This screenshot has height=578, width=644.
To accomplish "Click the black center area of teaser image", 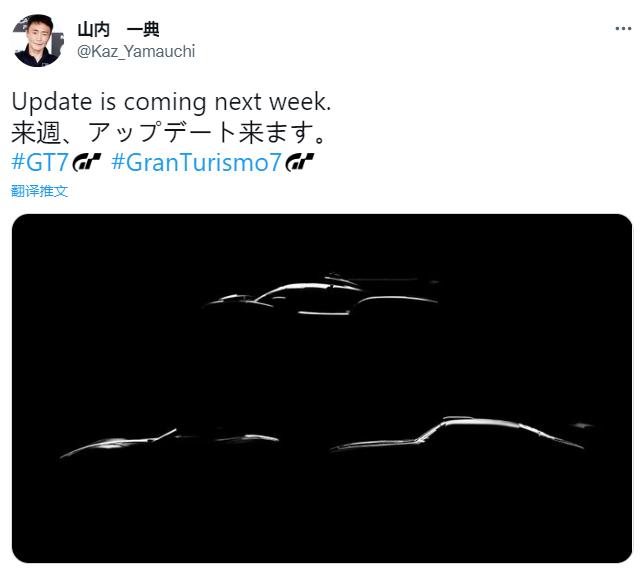I will (322, 370).
